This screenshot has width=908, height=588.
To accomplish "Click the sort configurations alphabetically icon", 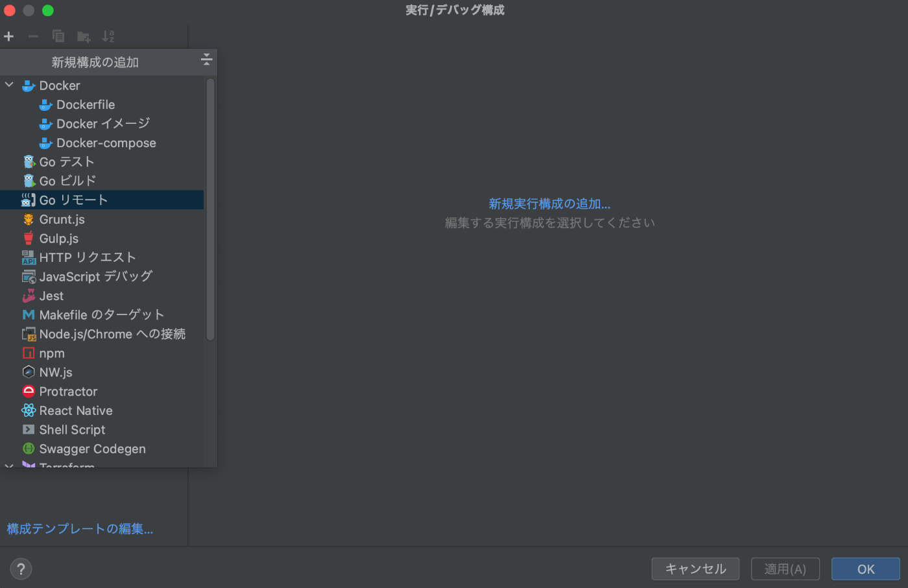I will (x=108, y=36).
